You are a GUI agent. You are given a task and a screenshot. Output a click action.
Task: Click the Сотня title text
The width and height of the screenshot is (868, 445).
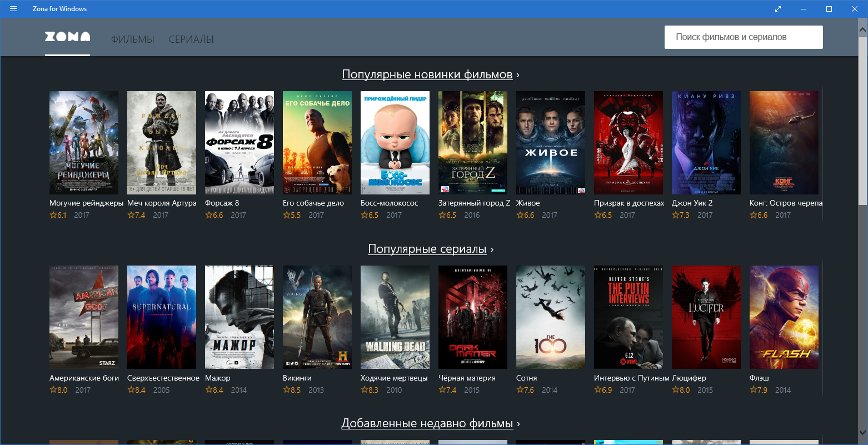point(526,378)
